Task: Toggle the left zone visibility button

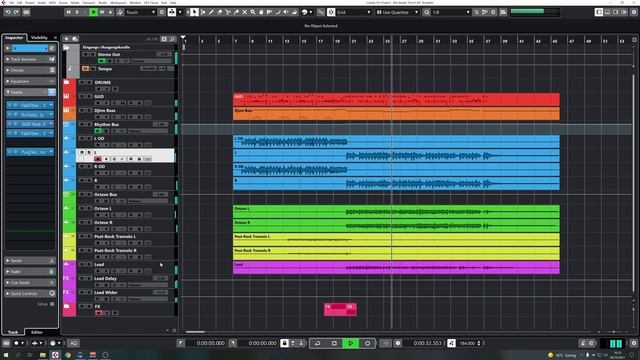Action: point(599,12)
